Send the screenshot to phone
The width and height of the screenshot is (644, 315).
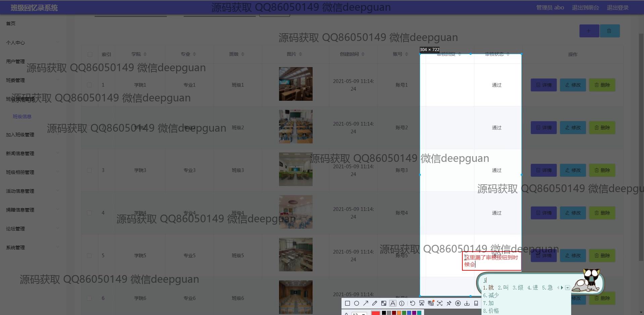(476, 304)
